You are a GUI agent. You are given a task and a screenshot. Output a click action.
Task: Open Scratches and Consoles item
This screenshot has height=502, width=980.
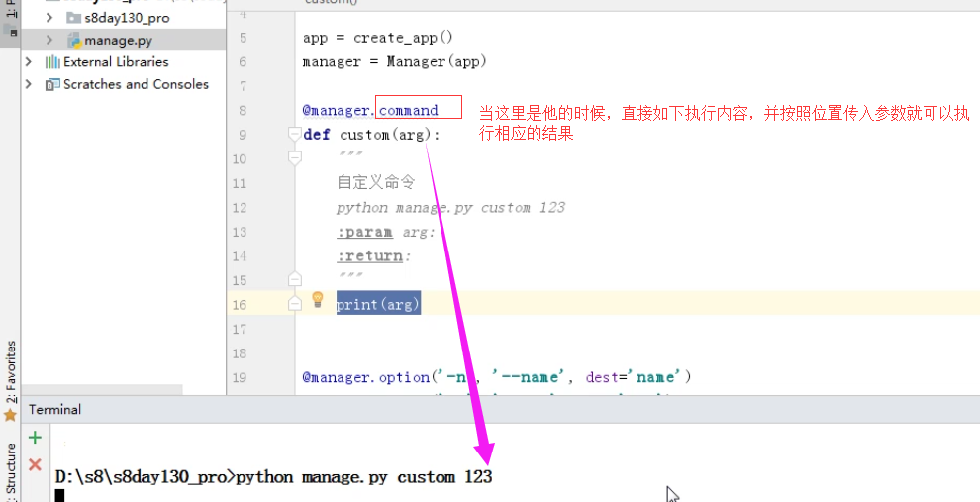click(136, 84)
